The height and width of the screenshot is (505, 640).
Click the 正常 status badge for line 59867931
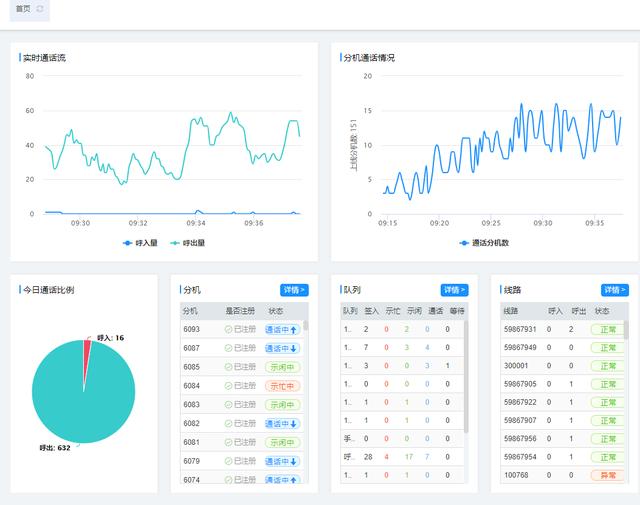click(607, 329)
